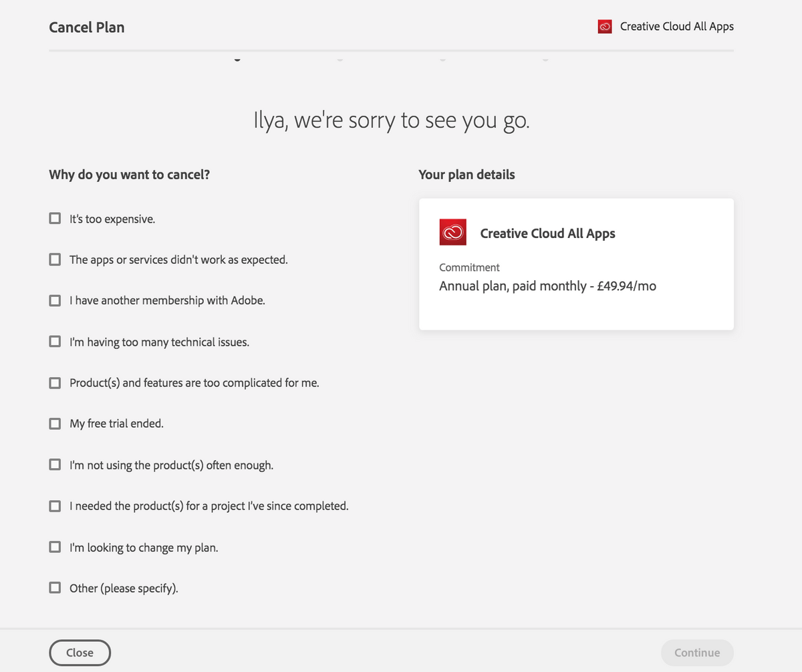Click the "Creative Cloud All Apps" header label
The image size is (802, 672).
click(677, 27)
